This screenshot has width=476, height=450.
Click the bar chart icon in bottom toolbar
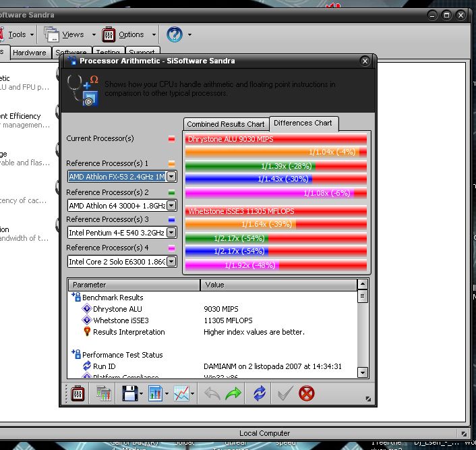pyautogui.click(x=154, y=393)
